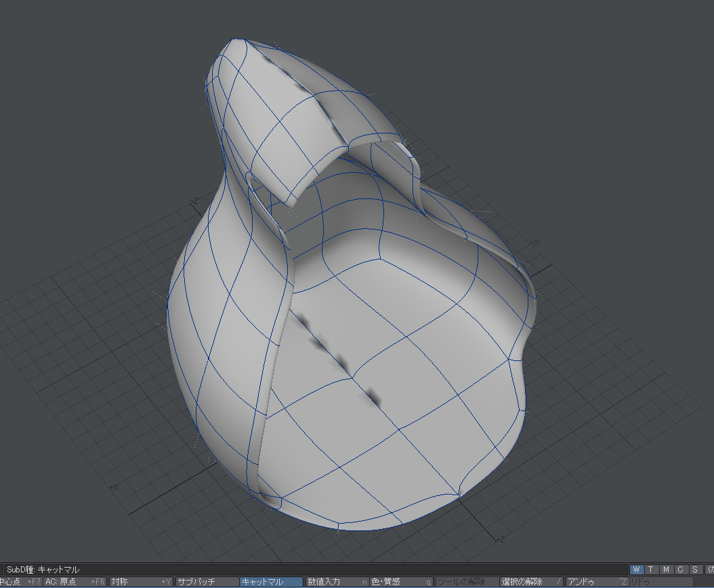714x588 pixels.
Task: Select the W weight map mode
Action: 637,569
